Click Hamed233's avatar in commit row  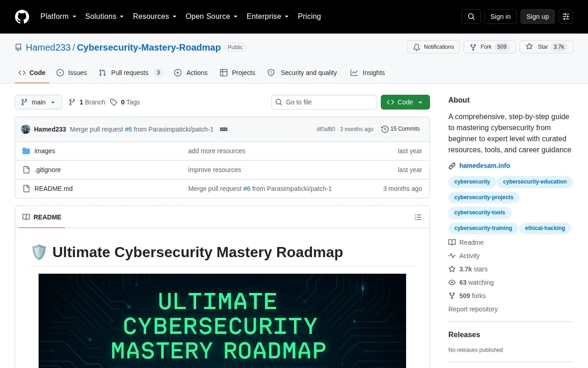click(x=26, y=129)
